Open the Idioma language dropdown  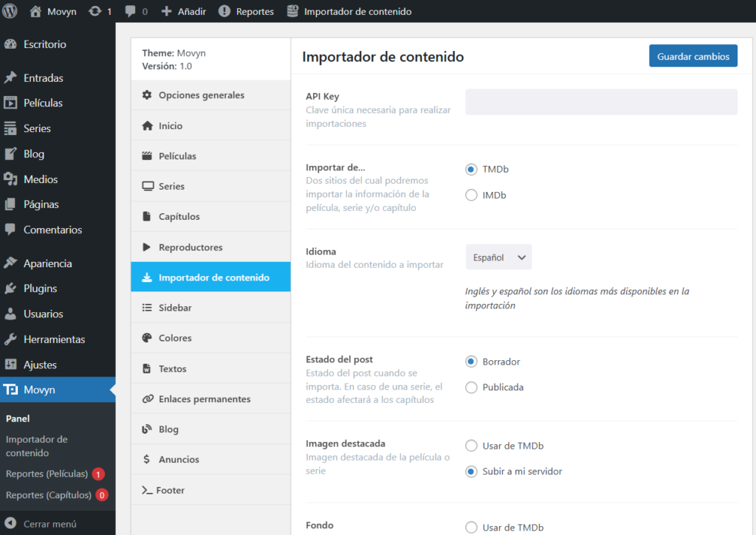pos(498,257)
